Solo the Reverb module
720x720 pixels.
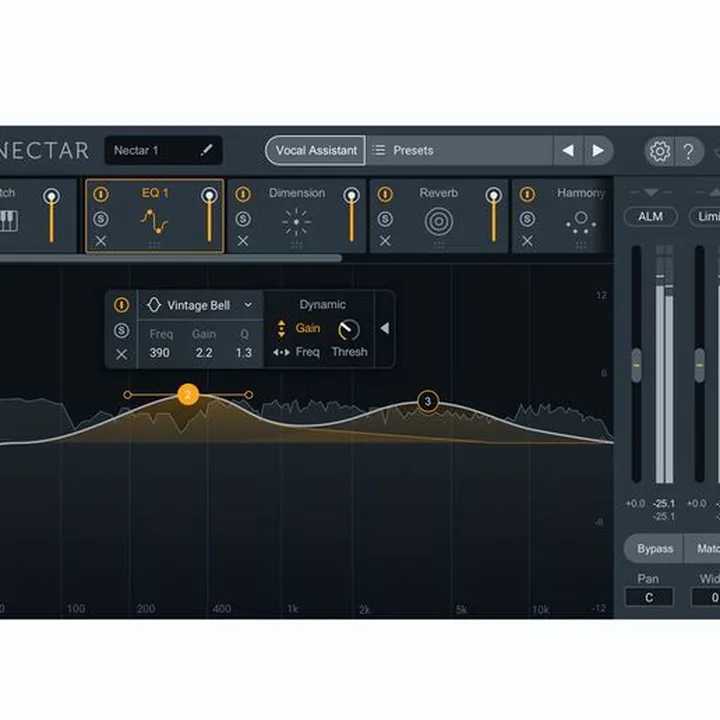tap(385, 219)
